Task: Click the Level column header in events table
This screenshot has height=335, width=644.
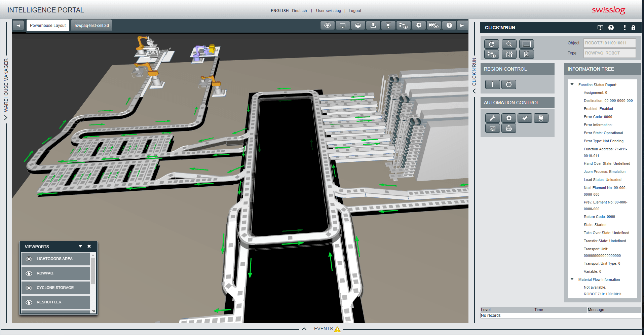Action: (507, 310)
